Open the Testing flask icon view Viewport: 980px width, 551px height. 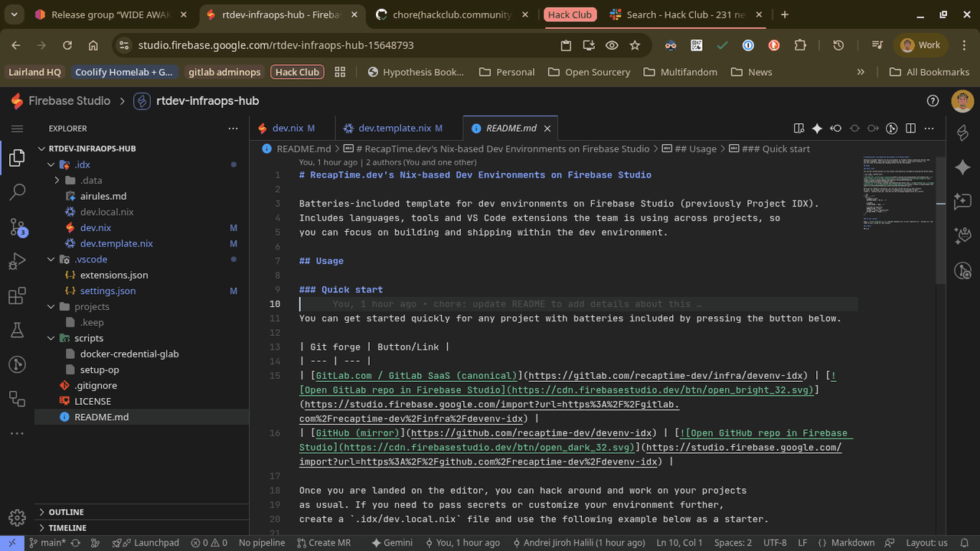point(17,331)
